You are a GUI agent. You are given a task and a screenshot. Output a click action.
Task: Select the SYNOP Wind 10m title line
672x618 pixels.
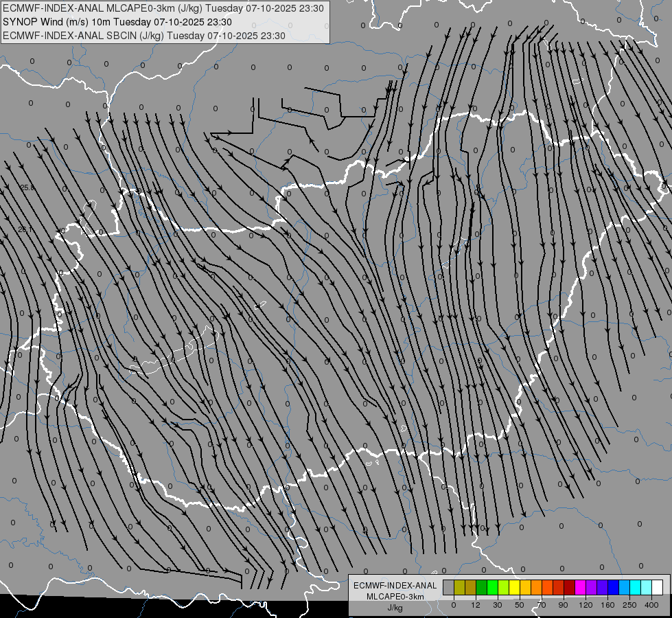click(x=117, y=22)
